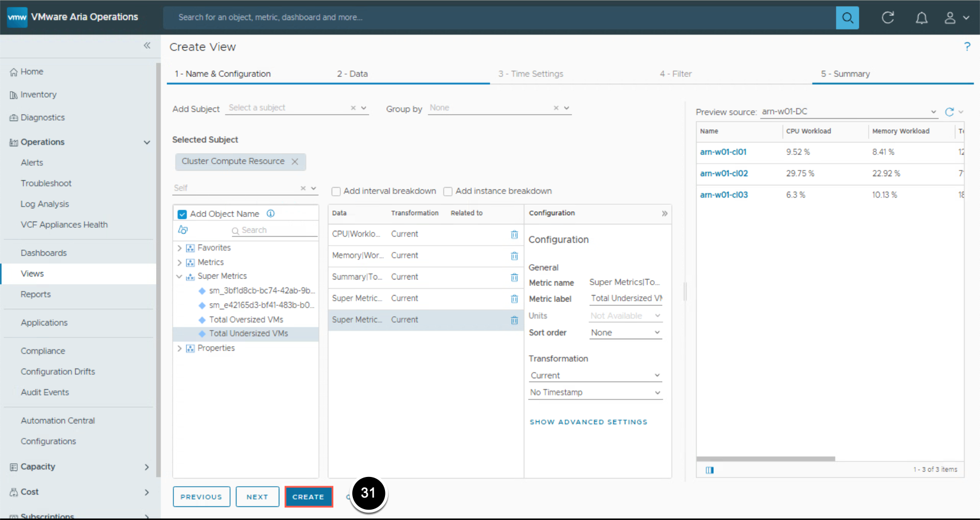Switch to the 3 - Time Settings step
Viewport: 980px width, 520px height.
tap(531, 74)
